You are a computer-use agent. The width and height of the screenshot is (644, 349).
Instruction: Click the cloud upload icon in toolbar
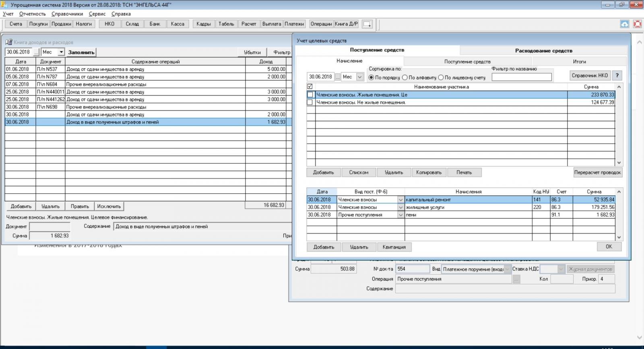coord(624,24)
